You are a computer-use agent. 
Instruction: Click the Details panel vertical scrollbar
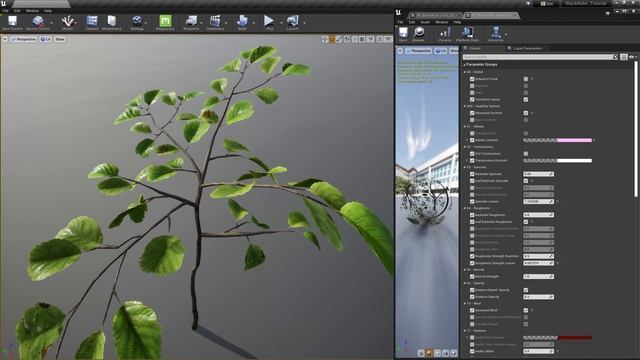[x=636, y=129]
